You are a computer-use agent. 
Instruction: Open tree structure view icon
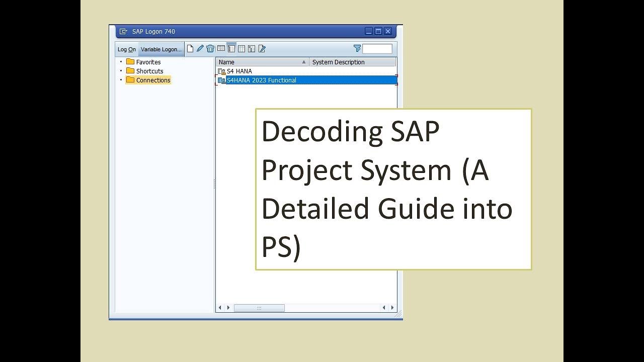pos(252,49)
